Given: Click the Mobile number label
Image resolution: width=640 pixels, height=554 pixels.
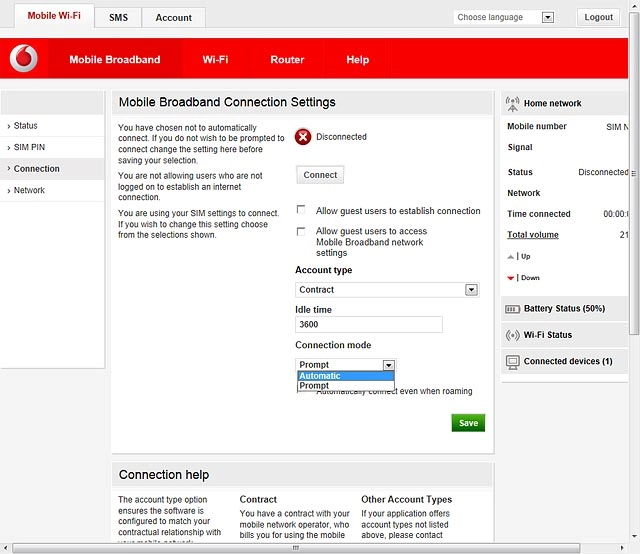Looking at the screenshot, I should [537, 127].
